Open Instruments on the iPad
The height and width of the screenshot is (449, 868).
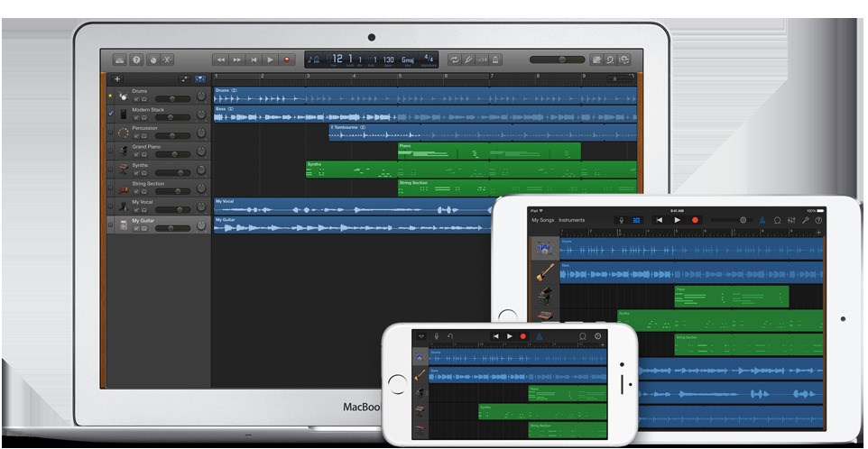572,220
